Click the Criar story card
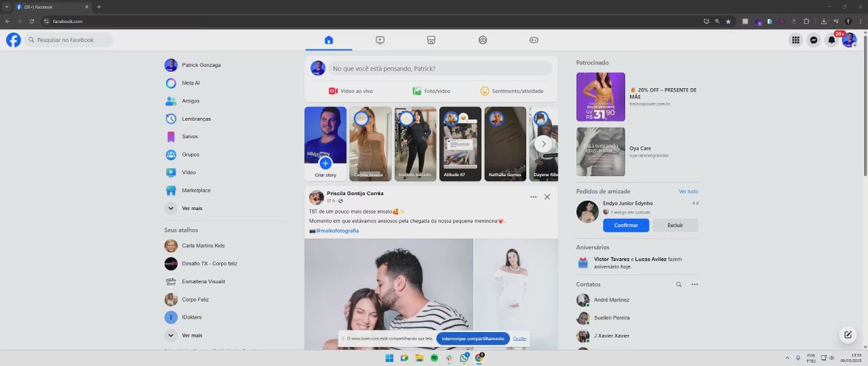Image resolution: width=868 pixels, height=366 pixels. 325,144
